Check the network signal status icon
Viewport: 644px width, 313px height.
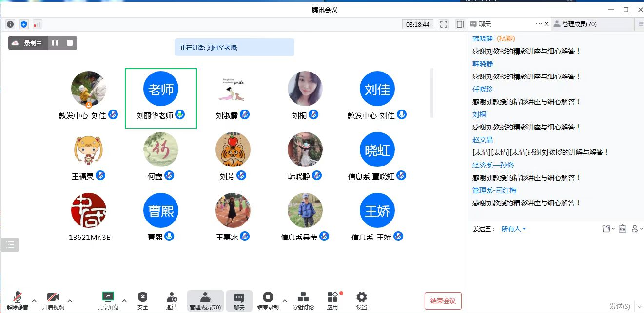click(38, 24)
